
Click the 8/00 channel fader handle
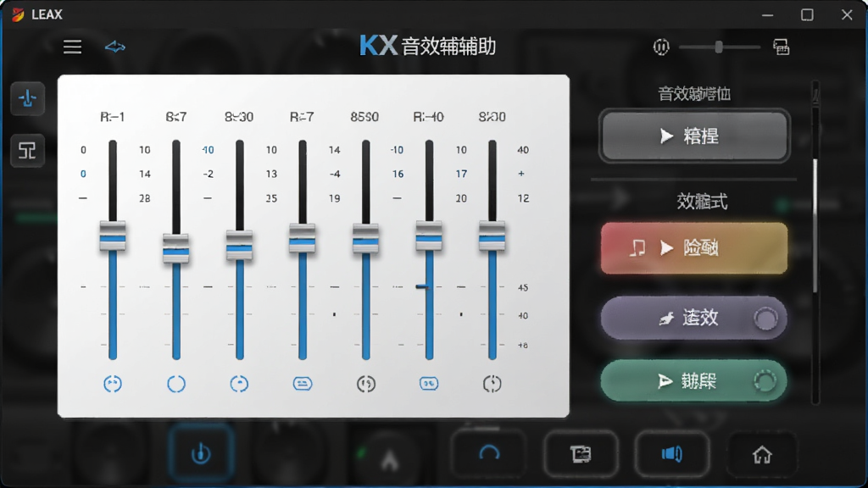click(x=492, y=236)
